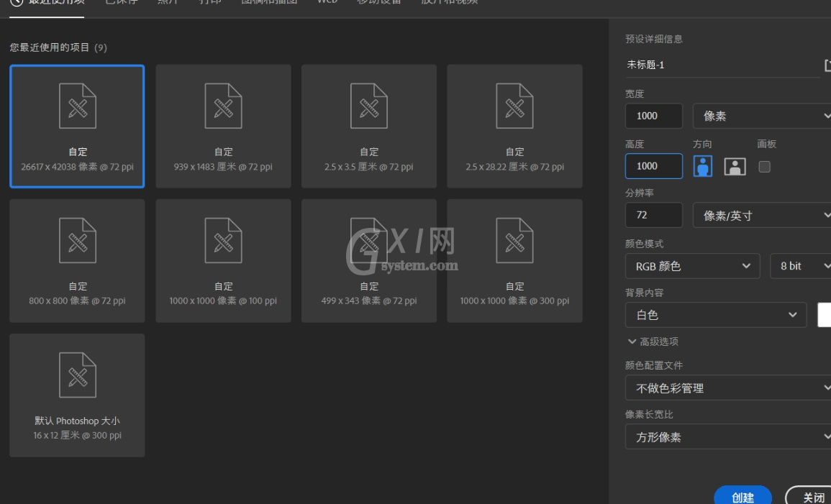Click the white background color swatch
The width and height of the screenshot is (831, 504).
[x=824, y=315]
